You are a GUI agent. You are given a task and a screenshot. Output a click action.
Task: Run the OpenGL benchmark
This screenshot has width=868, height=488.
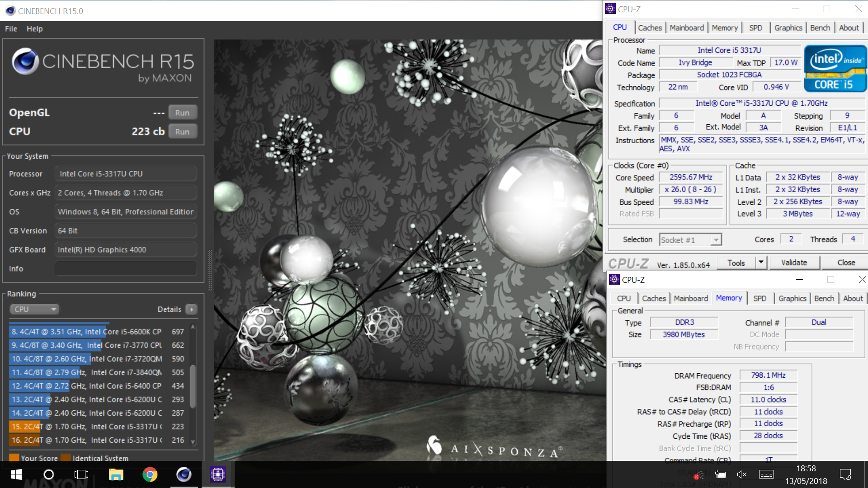[182, 113]
